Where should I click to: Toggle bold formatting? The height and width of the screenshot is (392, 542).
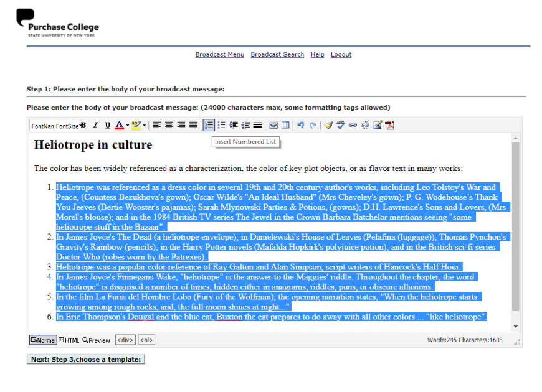click(83, 125)
